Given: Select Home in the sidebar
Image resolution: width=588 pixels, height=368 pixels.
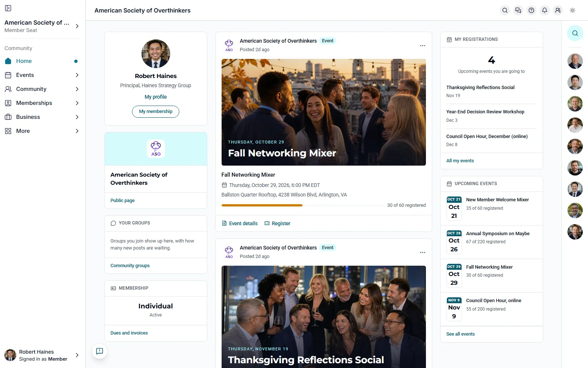Looking at the screenshot, I should tap(43, 61).
